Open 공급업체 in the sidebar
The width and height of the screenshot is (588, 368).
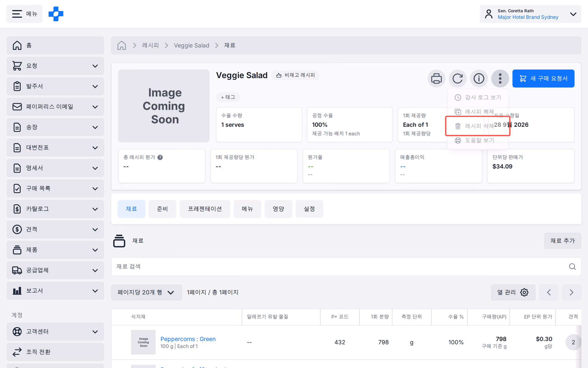pos(55,270)
